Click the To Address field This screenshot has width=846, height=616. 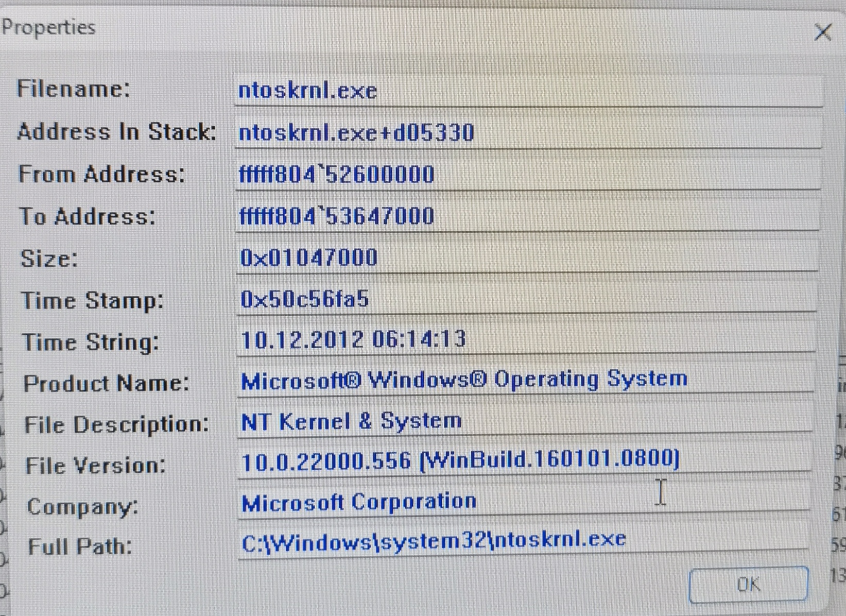point(527,216)
